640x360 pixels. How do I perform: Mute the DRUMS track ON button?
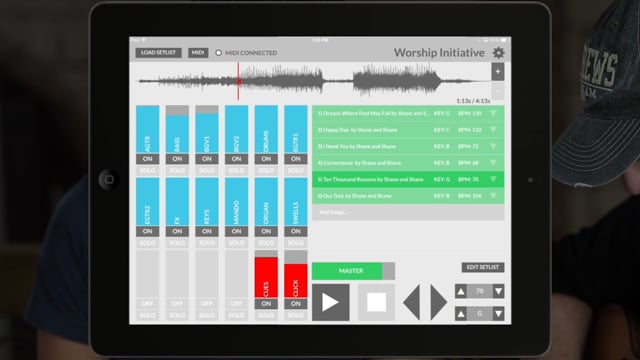pos(266,159)
